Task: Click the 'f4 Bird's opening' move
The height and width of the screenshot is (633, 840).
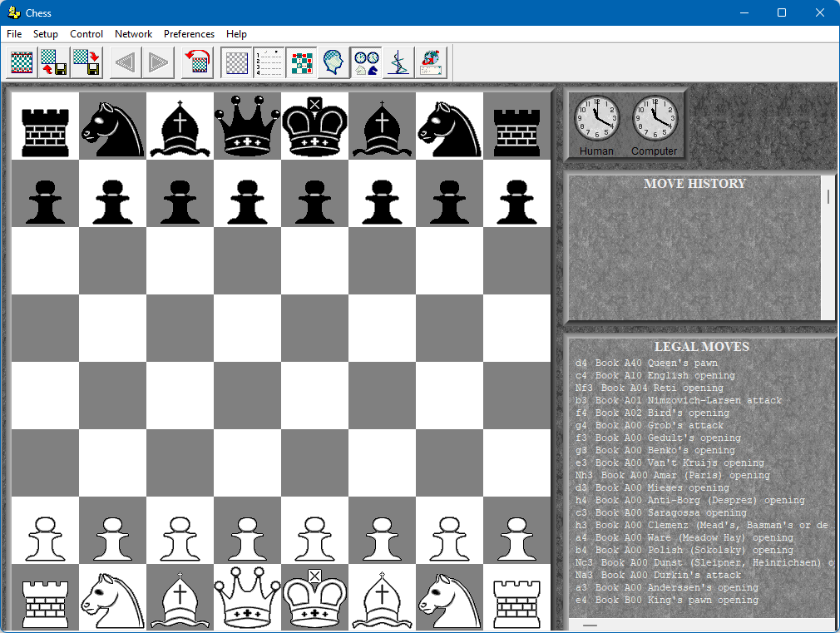Action: pyautogui.click(x=652, y=413)
